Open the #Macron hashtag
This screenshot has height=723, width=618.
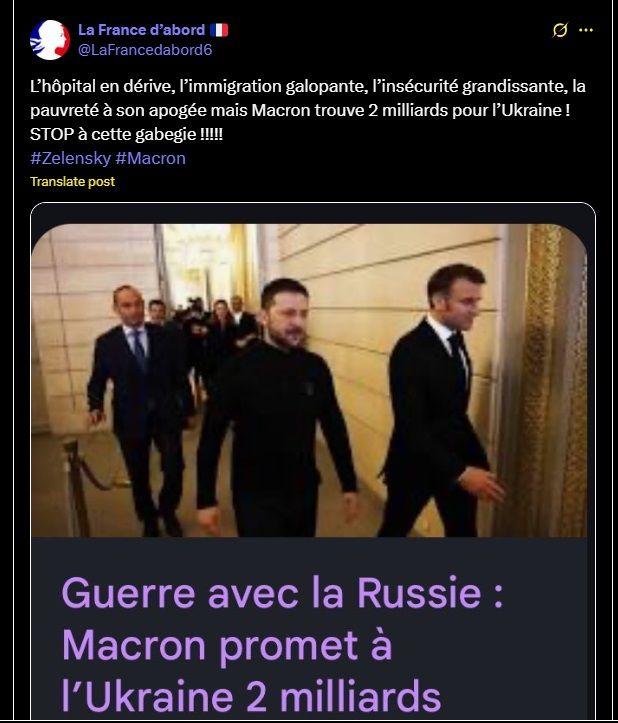(x=150, y=158)
